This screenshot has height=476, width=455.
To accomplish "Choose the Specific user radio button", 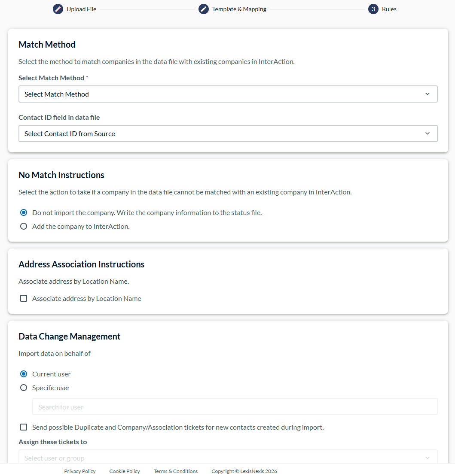I will (x=23, y=388).
